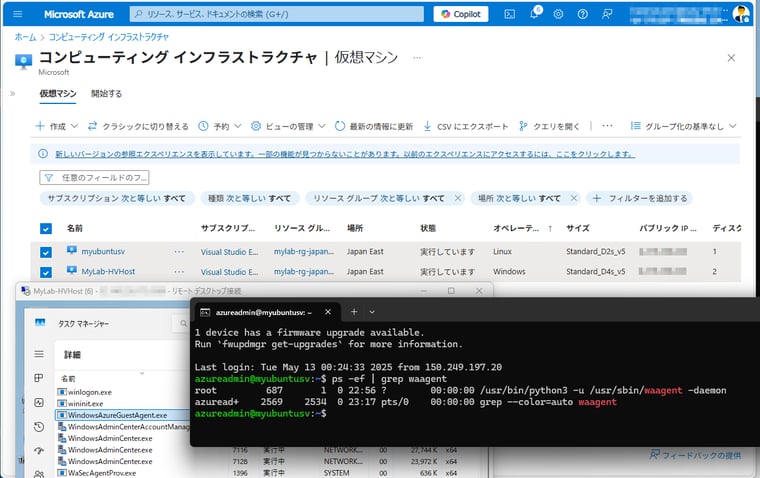Open Azure help question mark
760x478 pixels.
pyautogui.click(x=583, y=14)
